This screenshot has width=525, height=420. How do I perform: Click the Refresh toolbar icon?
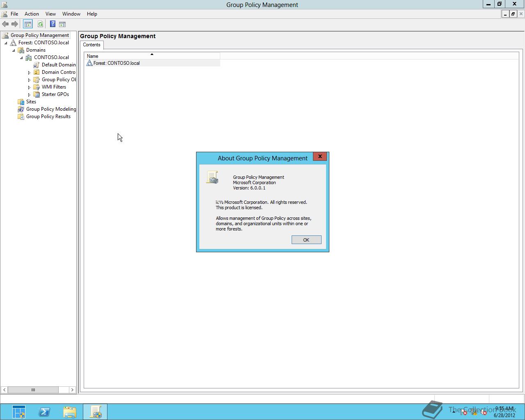(x=40, y=24)
